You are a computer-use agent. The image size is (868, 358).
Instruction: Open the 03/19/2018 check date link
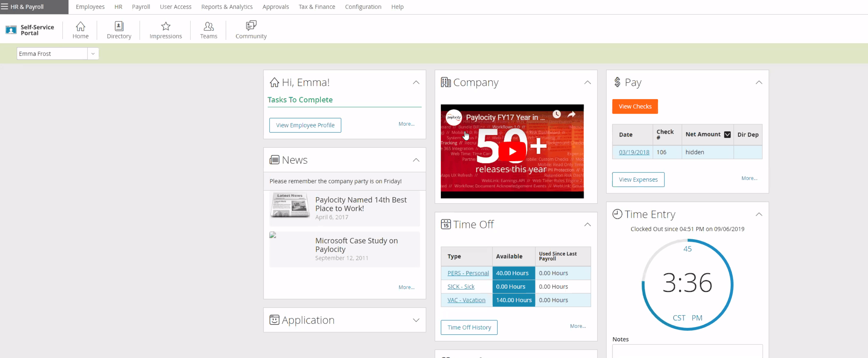click(x=634, y=152)
